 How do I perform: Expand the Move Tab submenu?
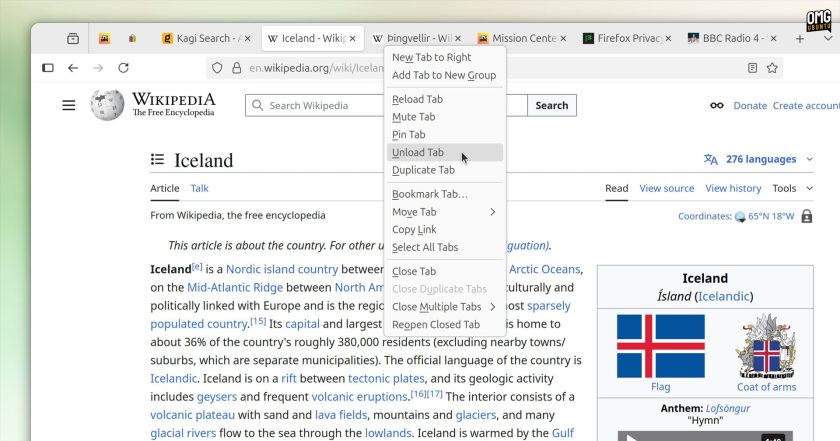(x=445, y=212)
